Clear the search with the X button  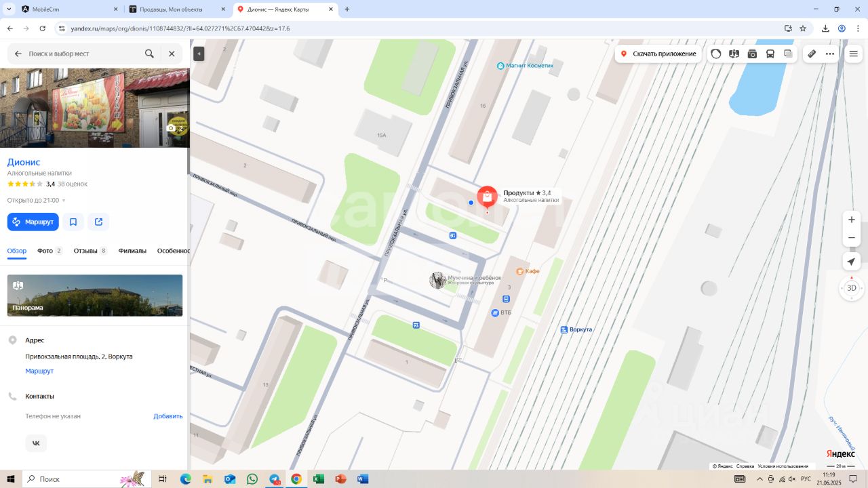(x=172, y=54)
